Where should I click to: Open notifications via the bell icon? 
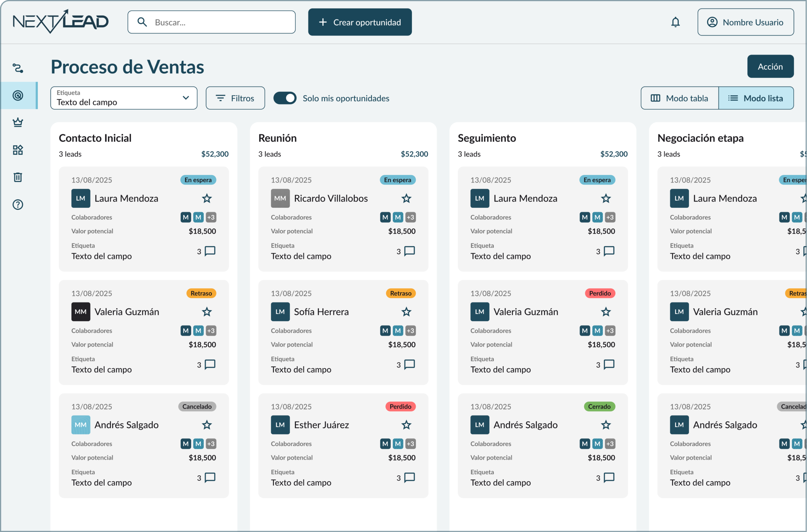pyautogui.click(x=675, y=22)
